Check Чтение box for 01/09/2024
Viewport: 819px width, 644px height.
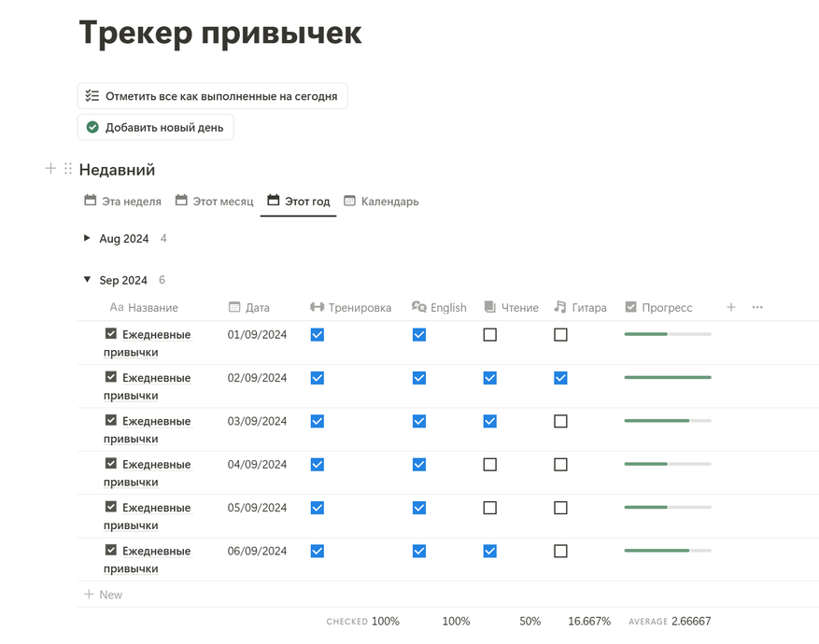tap(490, 334)
